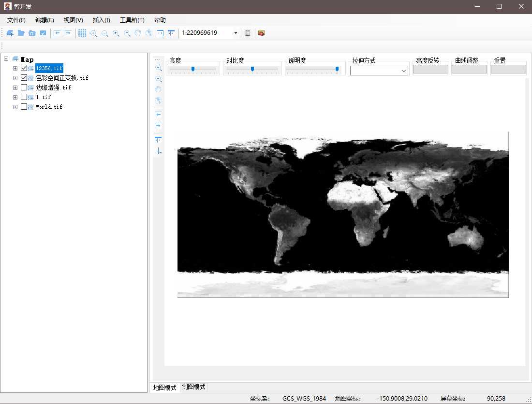Switch to 地图模式 tab
532x404 pixels.
pyautogui.click(x=164, y=388)
